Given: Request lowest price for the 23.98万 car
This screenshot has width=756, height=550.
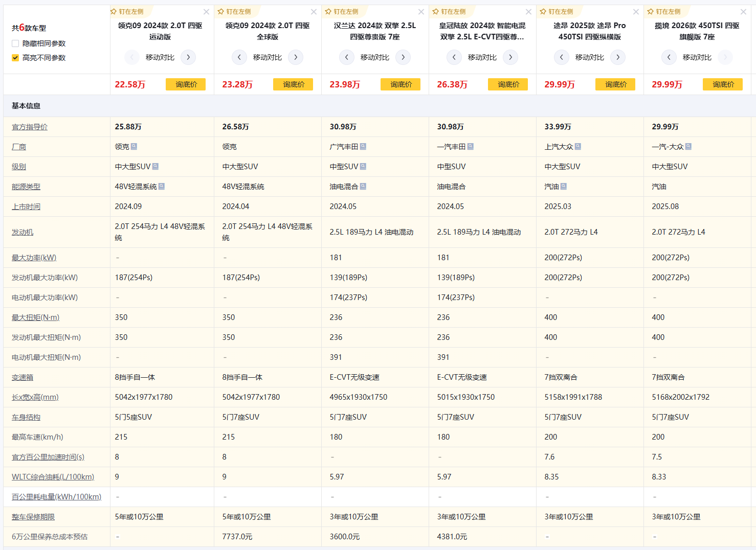Looking at the screenshot, I should (401, 84).
